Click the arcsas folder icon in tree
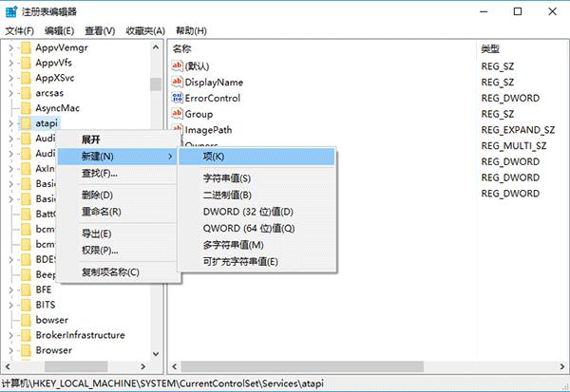570x392 pixels. coord(25,93)
